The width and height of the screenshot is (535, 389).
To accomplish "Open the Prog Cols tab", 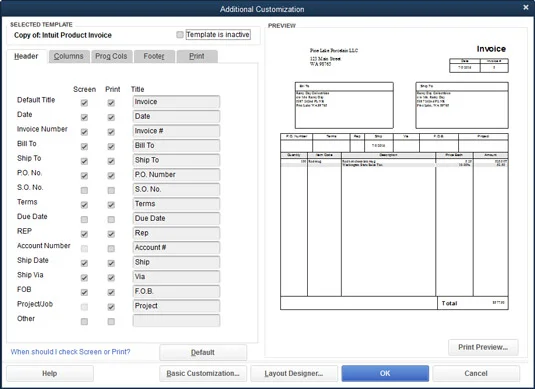I will [111, 56].
